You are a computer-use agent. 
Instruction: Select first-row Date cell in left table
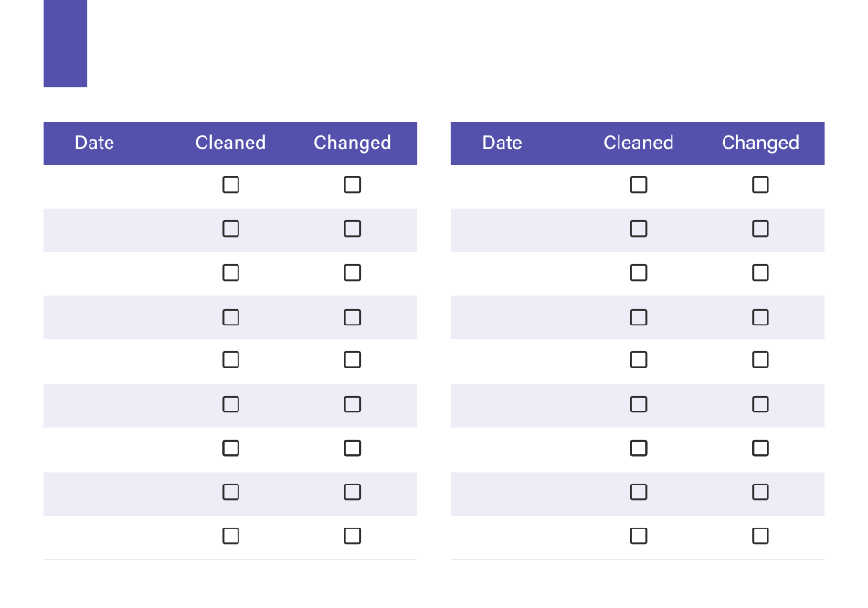click(x=105, y=187)
